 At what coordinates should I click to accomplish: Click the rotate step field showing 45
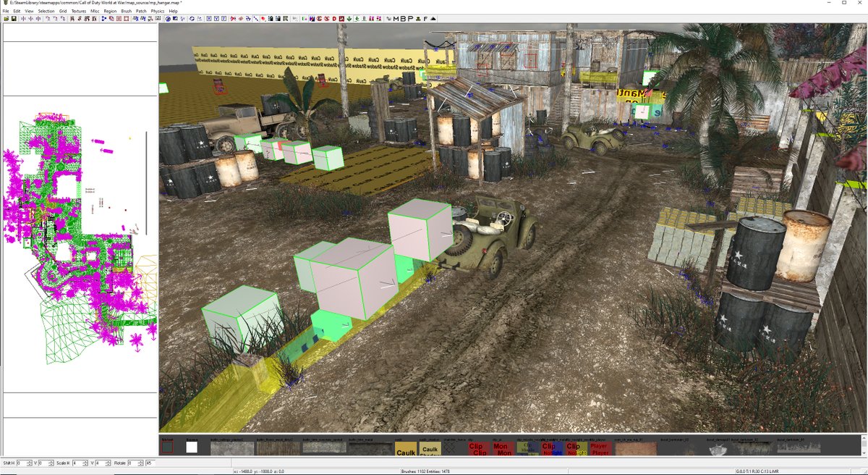click(150, 463)
